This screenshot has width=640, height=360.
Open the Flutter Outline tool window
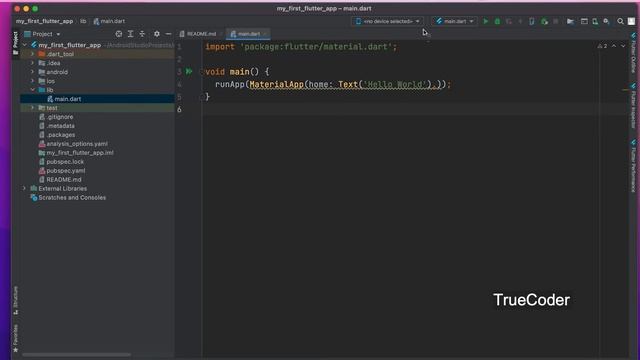633,53
